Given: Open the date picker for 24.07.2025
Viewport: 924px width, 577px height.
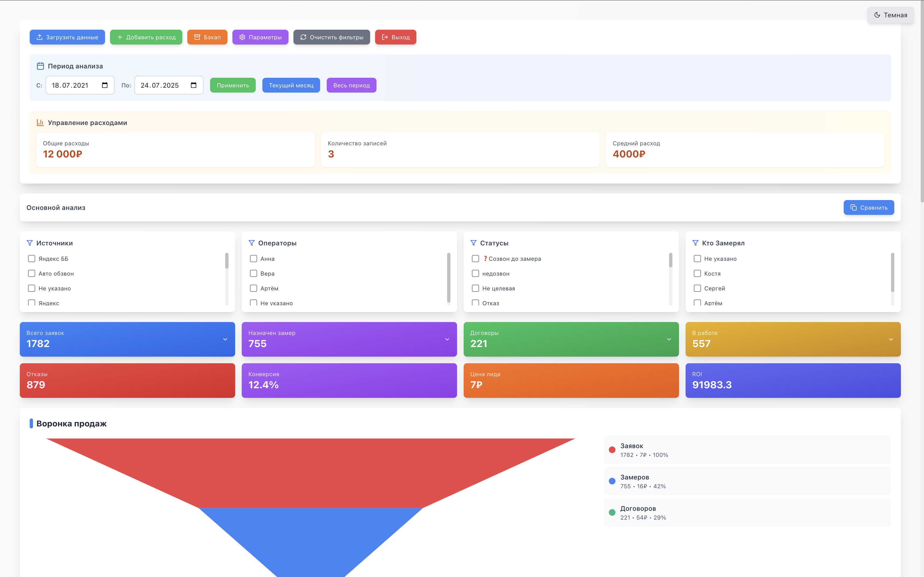Looking at the screenshot, I should 193,85.
